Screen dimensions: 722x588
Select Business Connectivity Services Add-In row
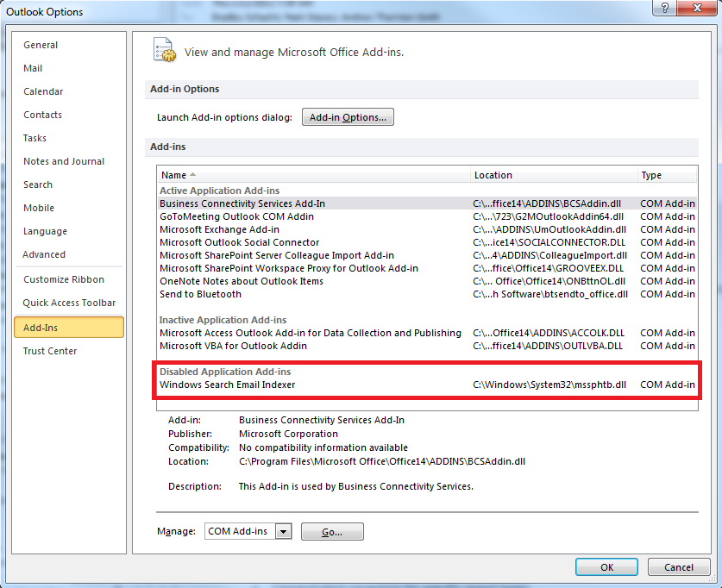tap(427, 203)
